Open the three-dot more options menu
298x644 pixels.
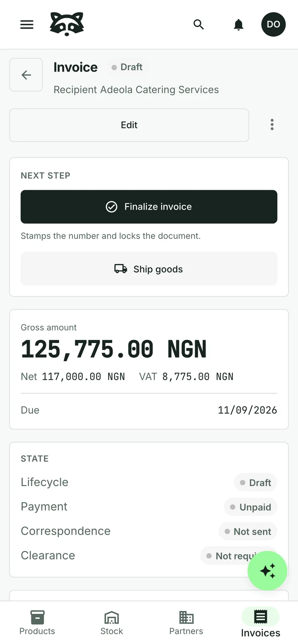click(x=272, y=125)
